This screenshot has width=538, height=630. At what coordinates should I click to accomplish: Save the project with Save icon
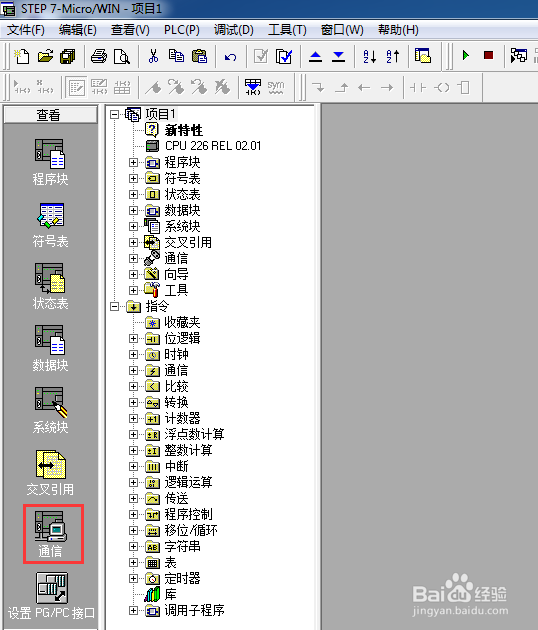(68, 56)
